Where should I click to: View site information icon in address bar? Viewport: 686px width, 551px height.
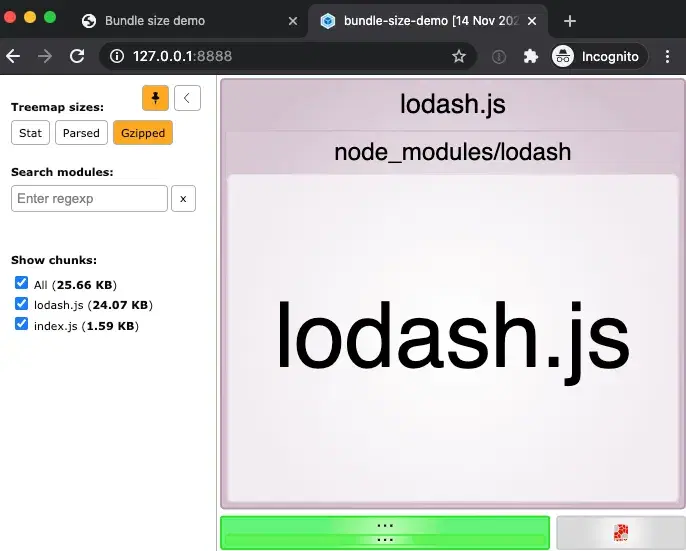pyautogui.click(x=117, y=56)
